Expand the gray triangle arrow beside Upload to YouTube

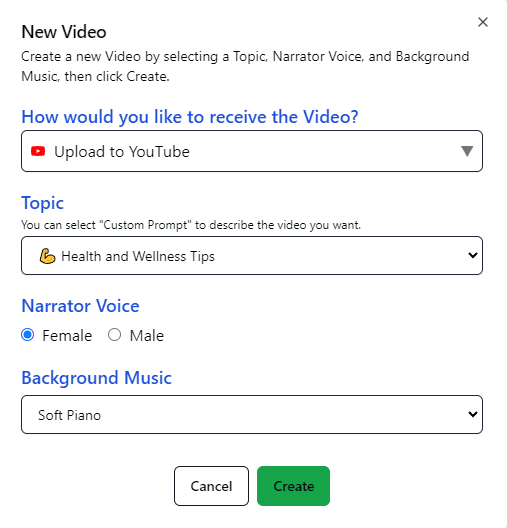pyautogui.click(x=467, y=151)
